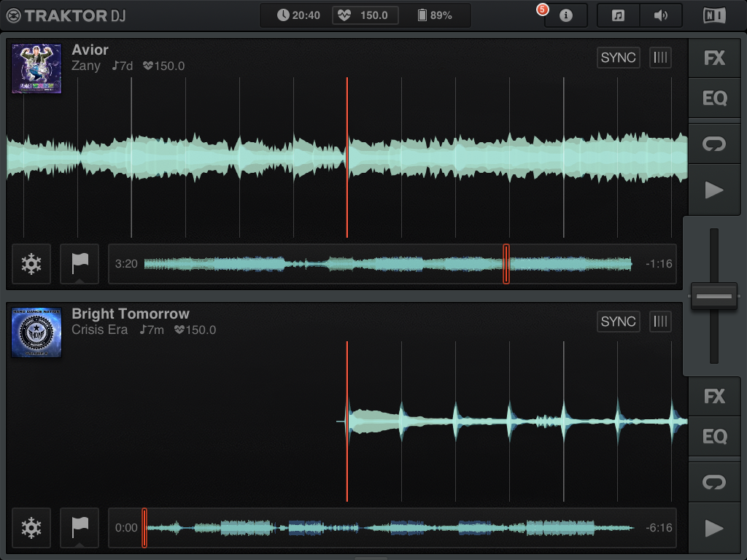Open the loop controls on the bottom deck
Screen dimensions: 747x560
point(714,483)
